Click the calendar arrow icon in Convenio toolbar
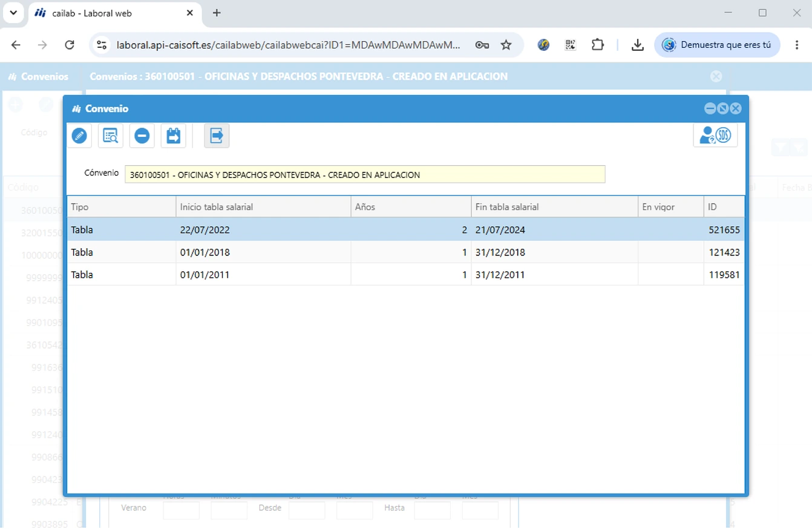Viewport: 812px width, 529px height. [x=174, y=136]
